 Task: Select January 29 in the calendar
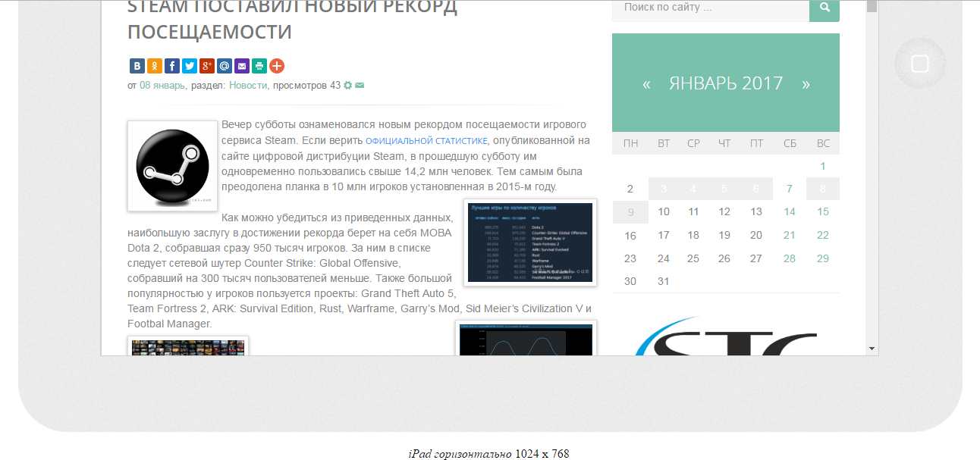coord(823,258)
